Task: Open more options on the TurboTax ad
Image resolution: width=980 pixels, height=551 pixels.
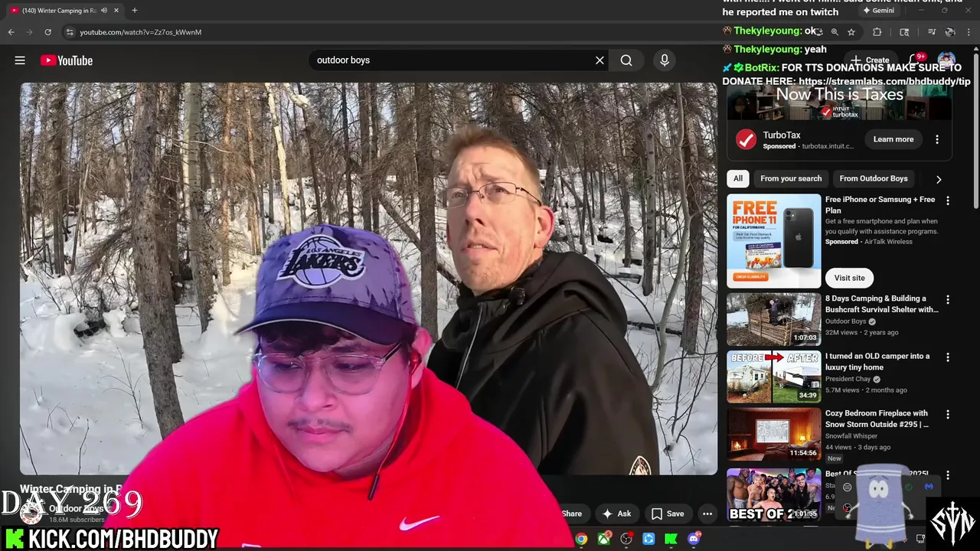Action: [x=937, y=139]
